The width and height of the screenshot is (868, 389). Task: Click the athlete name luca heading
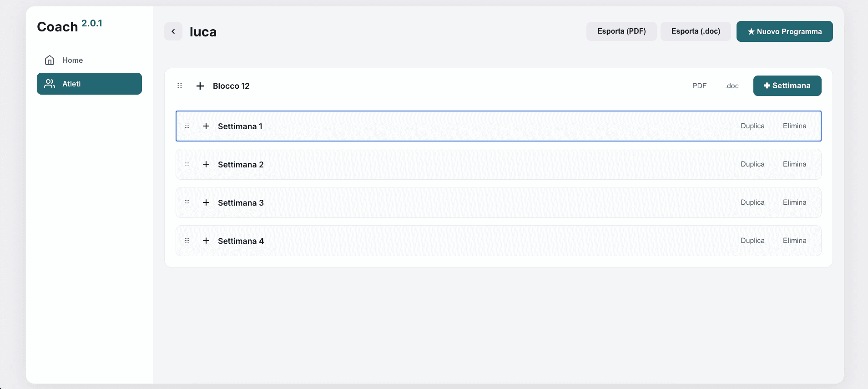(203, 32)
